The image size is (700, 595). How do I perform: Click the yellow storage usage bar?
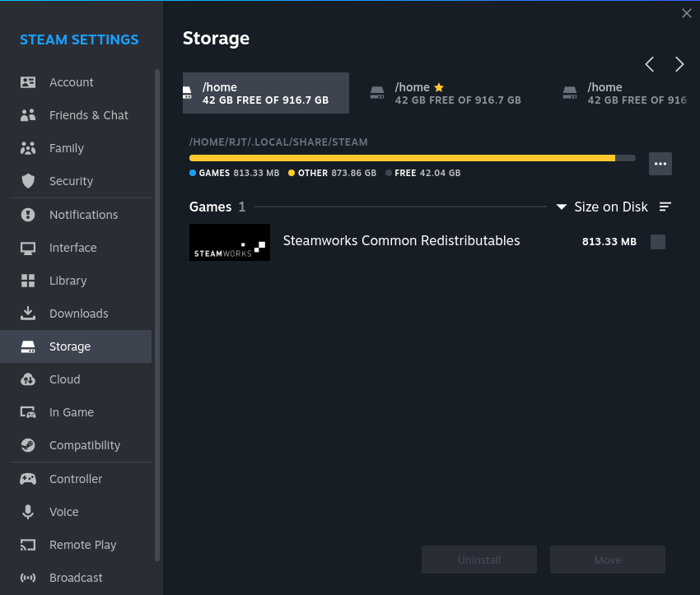[404, 157]
